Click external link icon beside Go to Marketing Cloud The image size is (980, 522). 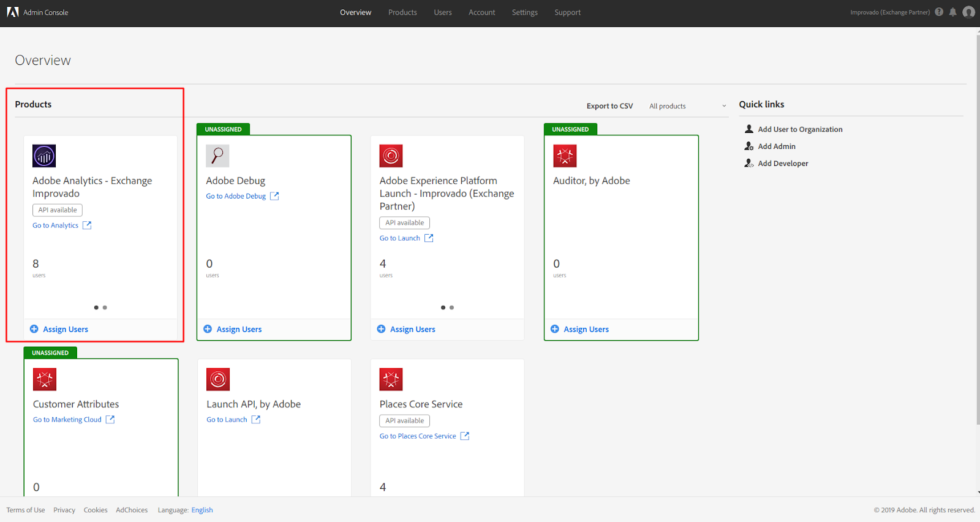click(x=110, y=420)
